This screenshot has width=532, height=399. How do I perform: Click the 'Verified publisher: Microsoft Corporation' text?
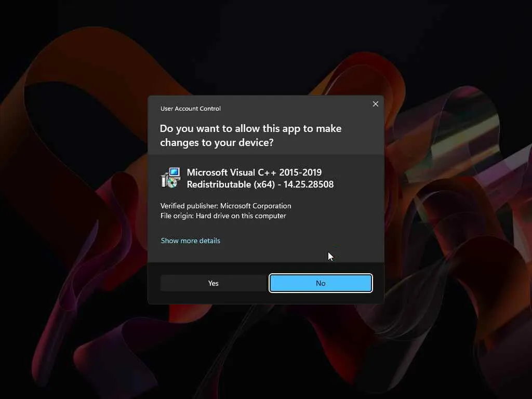pyautogui.click(x=225, y=206)
